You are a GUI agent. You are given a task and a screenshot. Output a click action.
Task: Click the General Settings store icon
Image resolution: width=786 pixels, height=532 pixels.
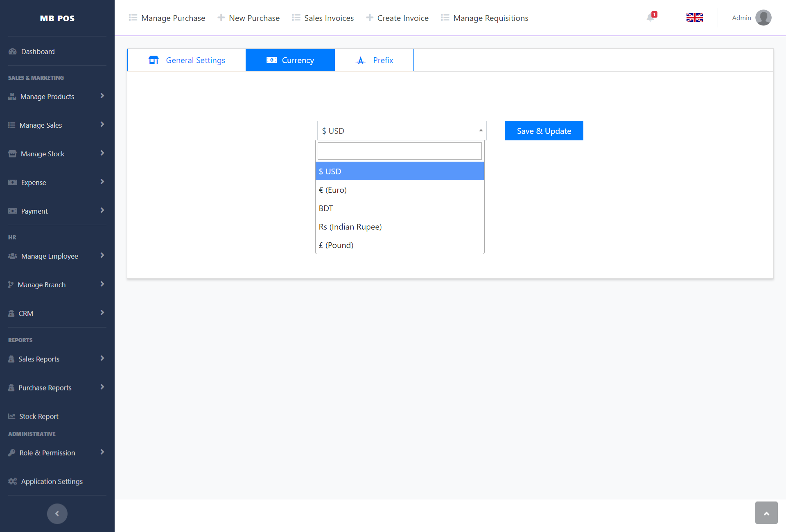(x=154, y=60)
